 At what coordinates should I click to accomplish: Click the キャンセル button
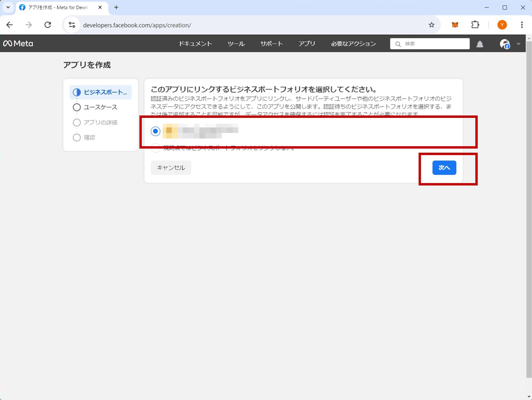pos(171,168)
